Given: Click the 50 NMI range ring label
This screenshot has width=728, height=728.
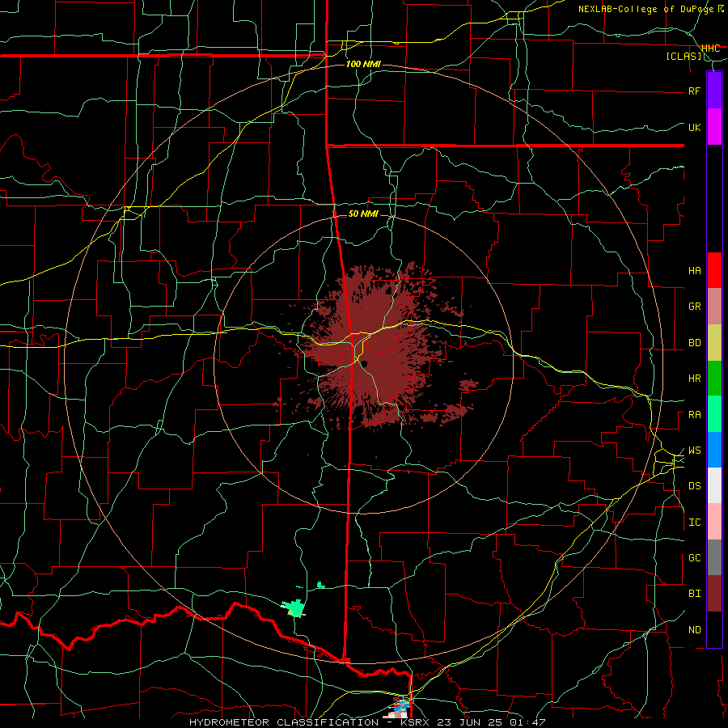Looking at the screenshot, I should coord(363,214).
